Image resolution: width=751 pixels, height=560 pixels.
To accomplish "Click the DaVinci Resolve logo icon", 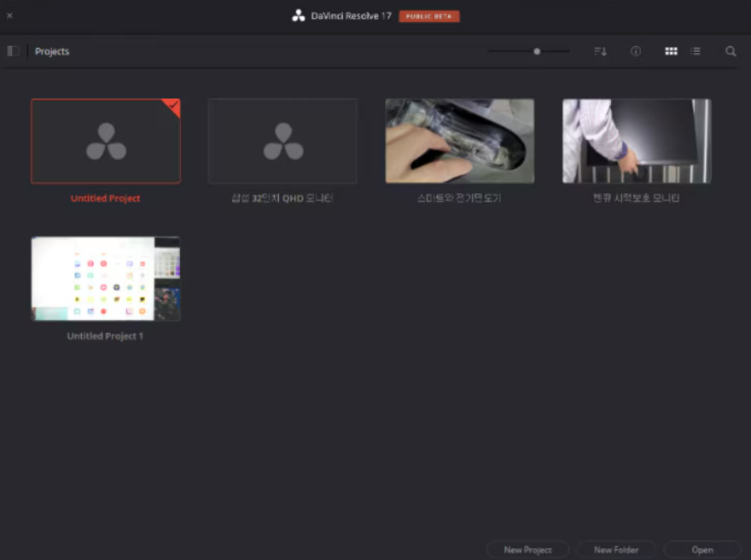I will click(299, 16).
